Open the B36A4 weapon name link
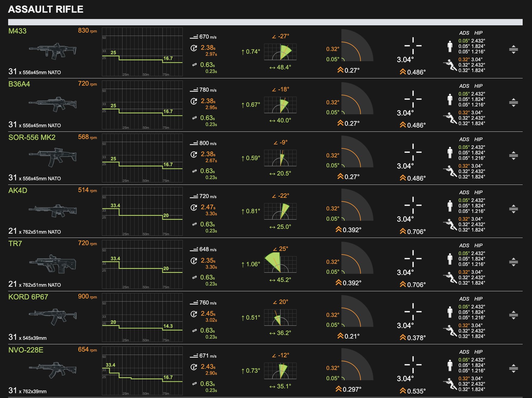 coord(19,84)
